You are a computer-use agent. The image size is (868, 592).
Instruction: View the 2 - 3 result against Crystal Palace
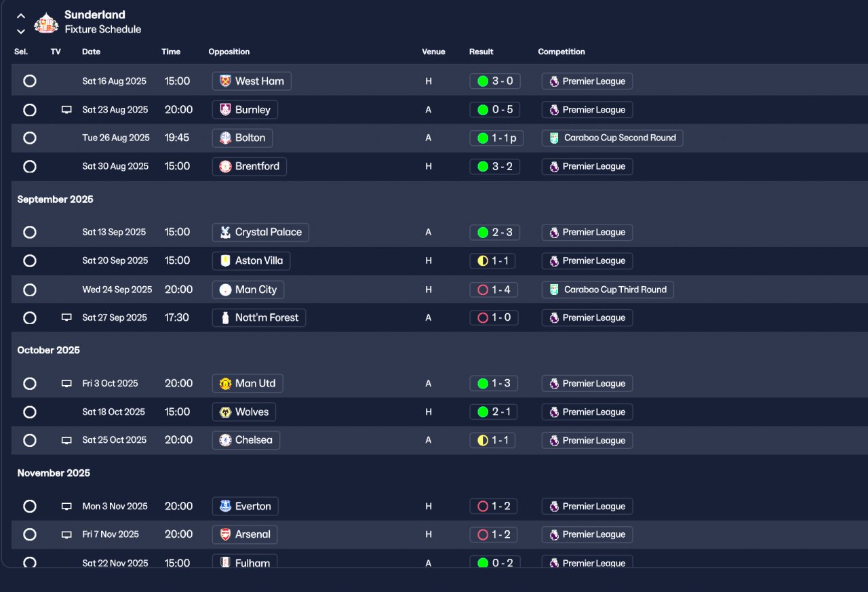pos(495,232)
